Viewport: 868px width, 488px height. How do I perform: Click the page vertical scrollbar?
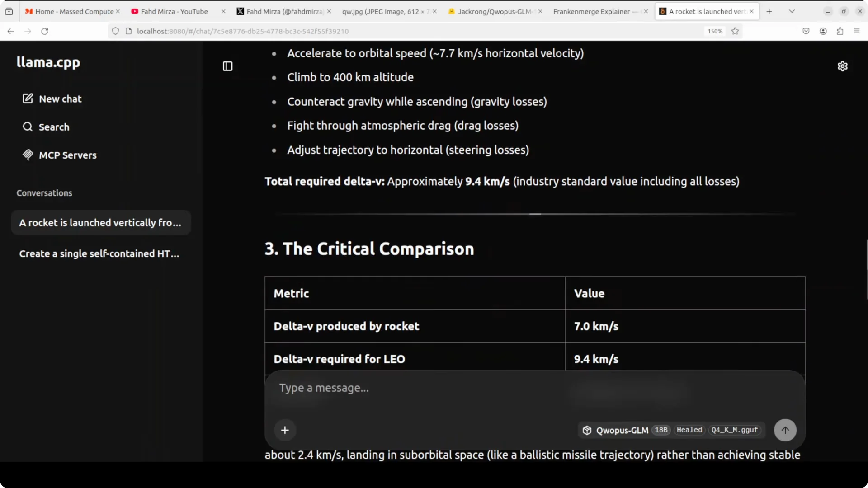click(x=866, y=269)
